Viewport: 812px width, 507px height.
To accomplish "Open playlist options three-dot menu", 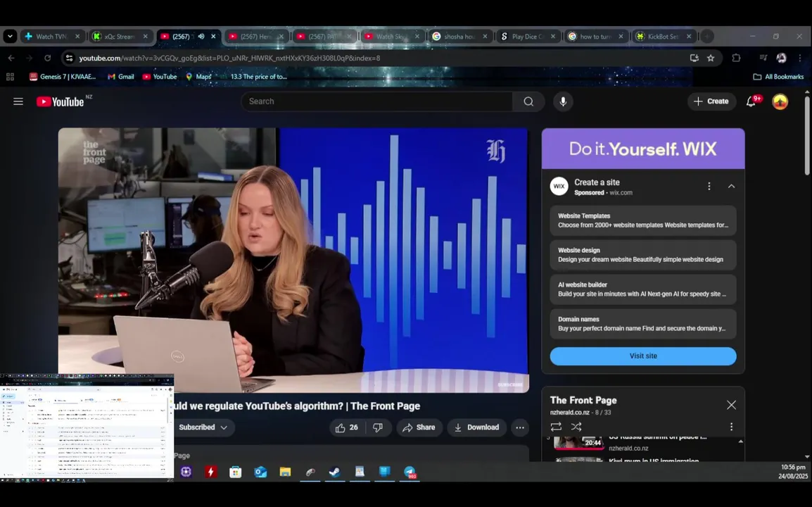I will click(731, 427).
